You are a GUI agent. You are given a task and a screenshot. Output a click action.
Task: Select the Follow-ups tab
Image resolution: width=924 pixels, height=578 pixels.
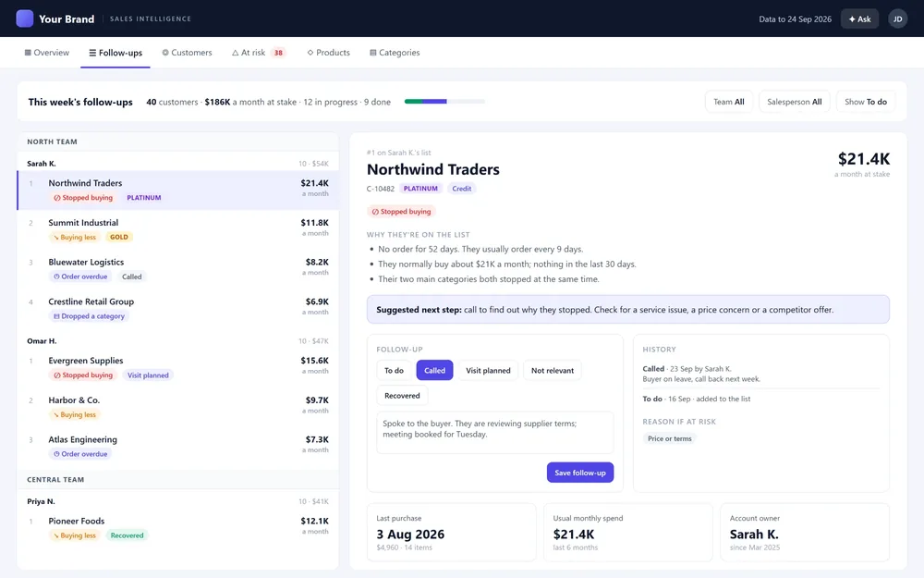[x=115, y=53]
